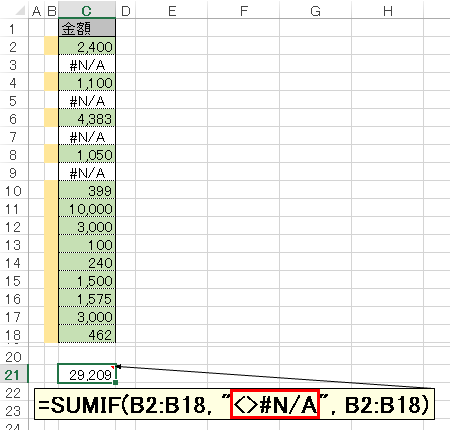
Task: Select cell with value 4,383
Action: [87, 118]
